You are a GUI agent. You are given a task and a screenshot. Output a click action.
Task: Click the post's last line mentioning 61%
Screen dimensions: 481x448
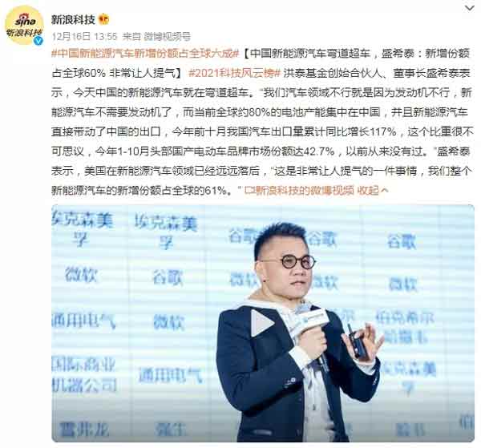coord(146,191)
